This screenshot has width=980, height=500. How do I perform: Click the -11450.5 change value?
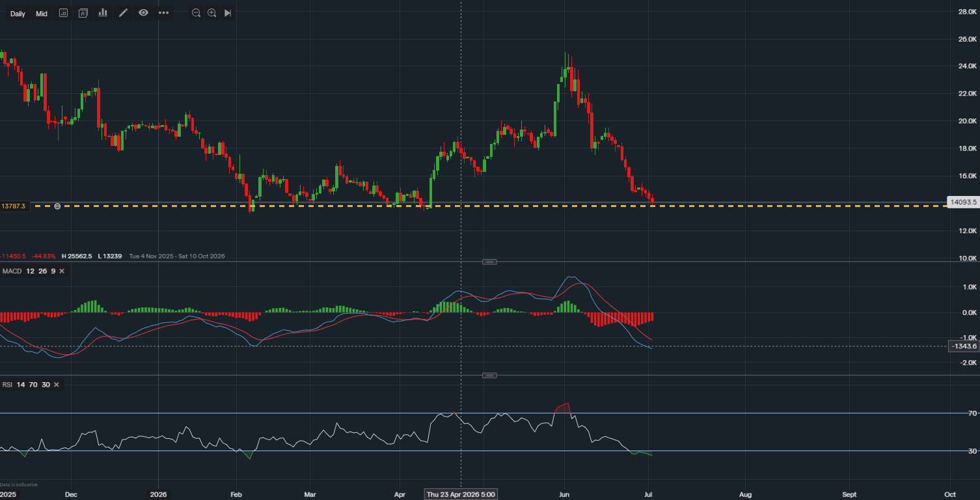pyautogui.click(x=14, y=257)
